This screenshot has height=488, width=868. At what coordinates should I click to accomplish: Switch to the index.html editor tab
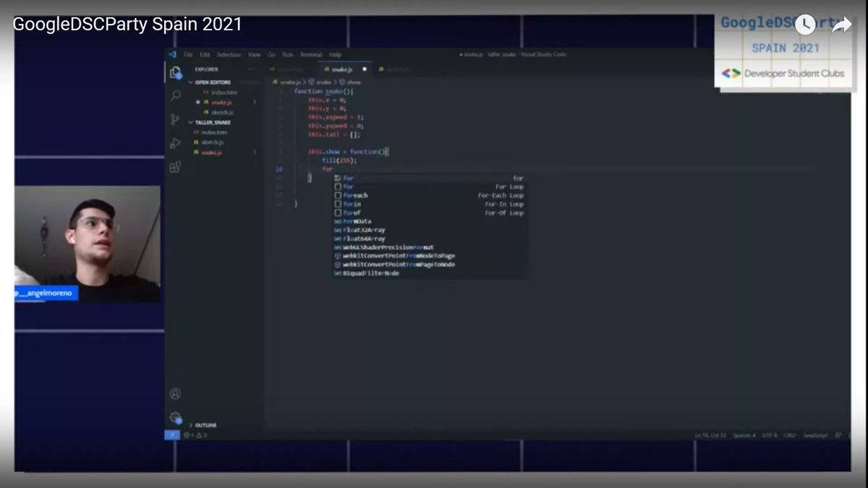click(291, 69)
